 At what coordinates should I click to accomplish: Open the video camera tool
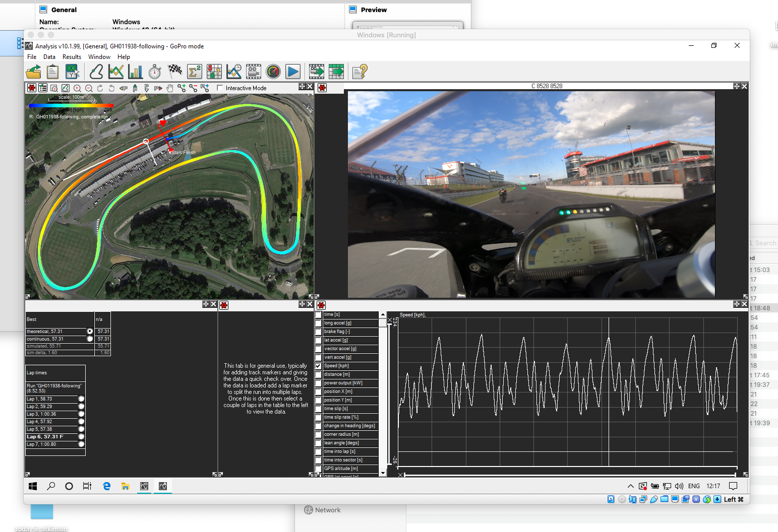point(253,72)
